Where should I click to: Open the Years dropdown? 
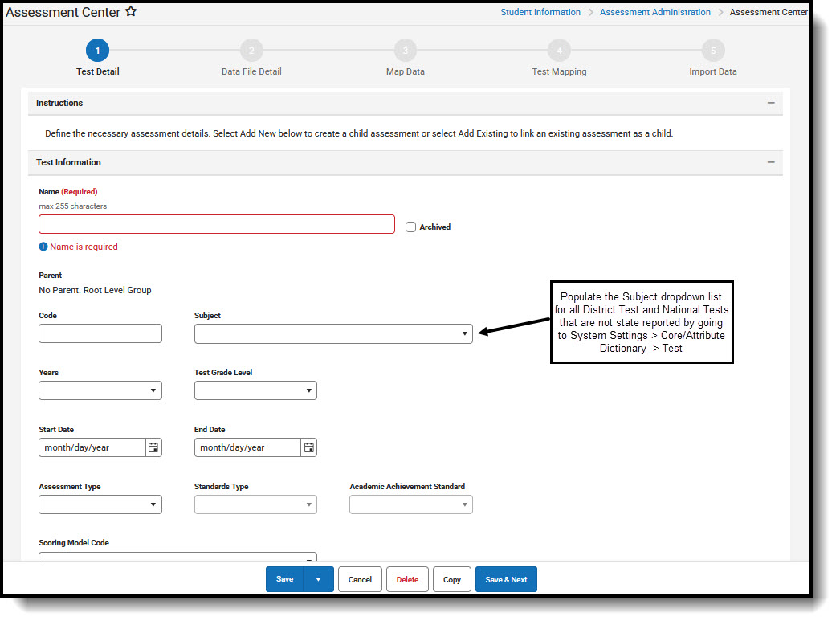155,390
